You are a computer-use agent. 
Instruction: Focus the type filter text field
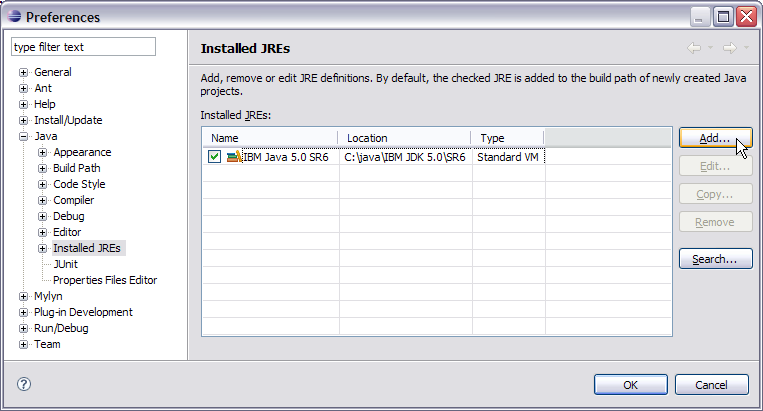[84, 47]
